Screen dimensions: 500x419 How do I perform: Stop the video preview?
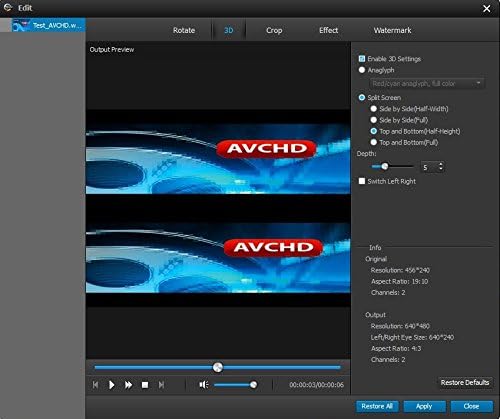click(145, 385)
